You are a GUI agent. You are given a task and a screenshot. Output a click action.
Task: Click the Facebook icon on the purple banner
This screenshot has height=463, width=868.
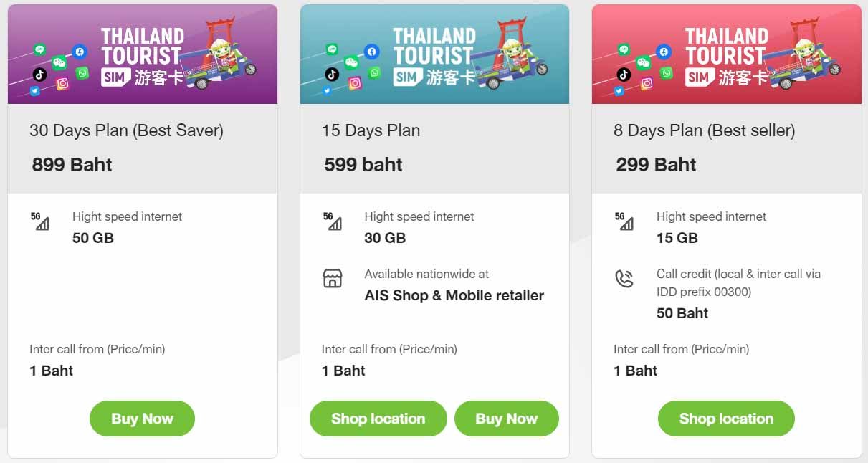(x=80, y=52)
